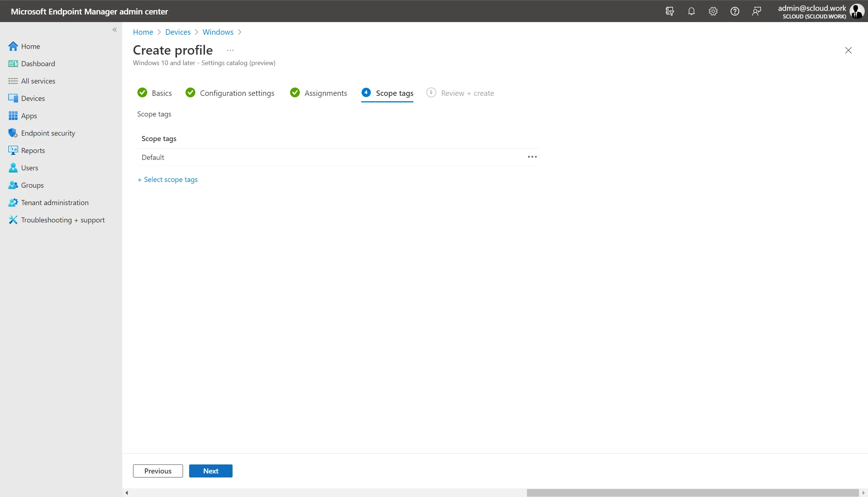This screenshot has height=497, width=868.
Task: Click the Tenant administration icon
Action: coord(13,203)
